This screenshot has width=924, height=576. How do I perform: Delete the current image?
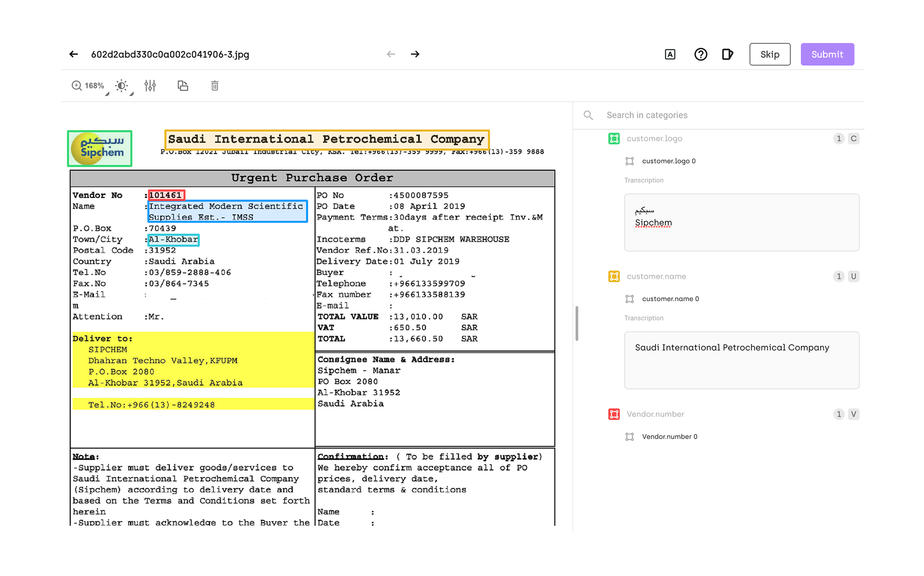[x=215, y=86]
